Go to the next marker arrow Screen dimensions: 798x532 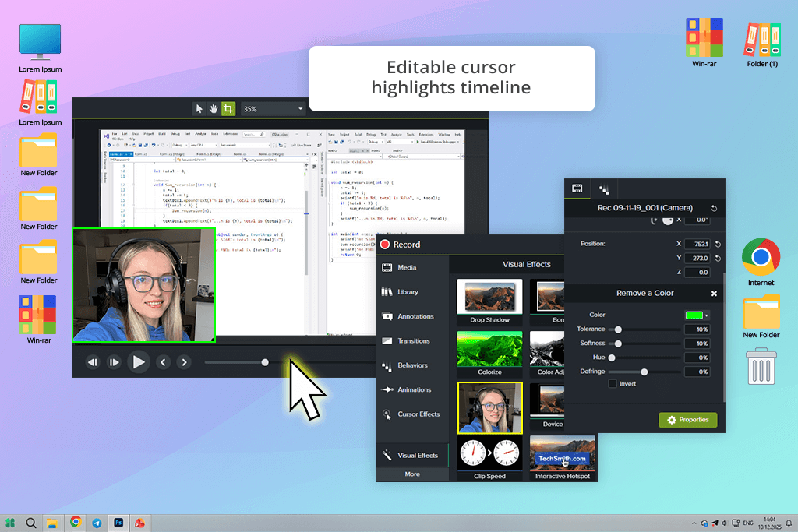pos(184,362)
